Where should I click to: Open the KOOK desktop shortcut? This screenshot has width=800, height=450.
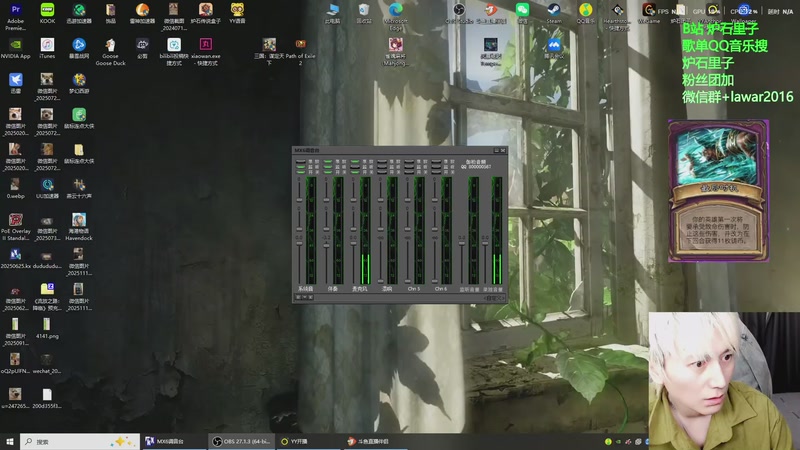pyautogui.click(x=47, y=13)
